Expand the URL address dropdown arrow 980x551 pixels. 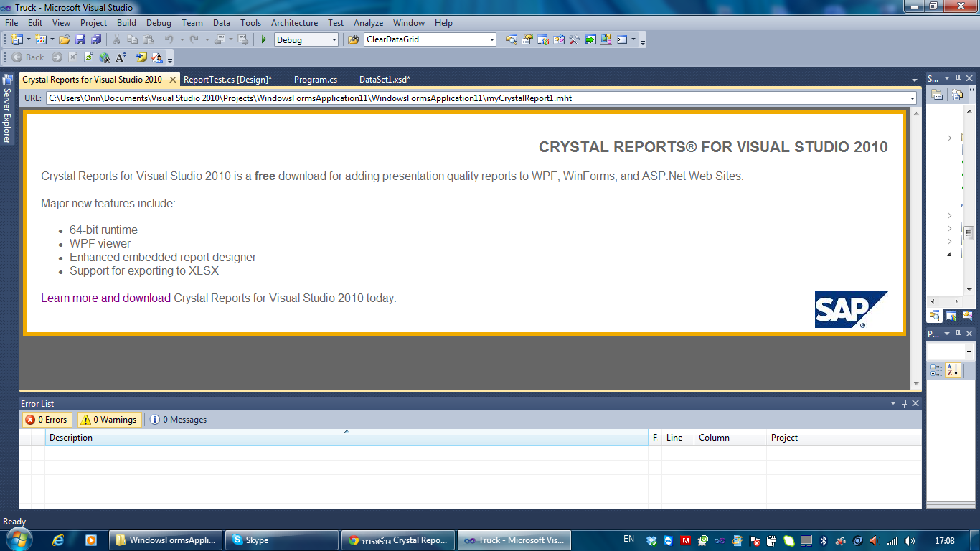point(912,98)
